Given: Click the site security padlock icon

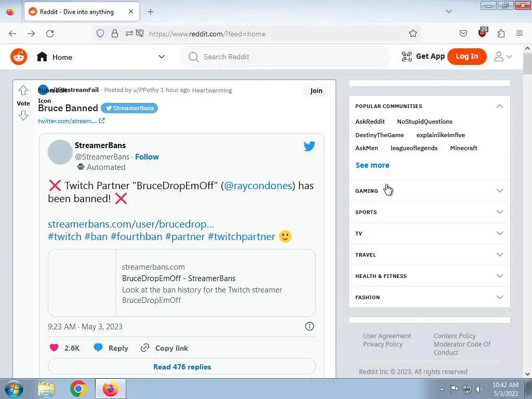Looking at the screenshot, I should (115, 33).
